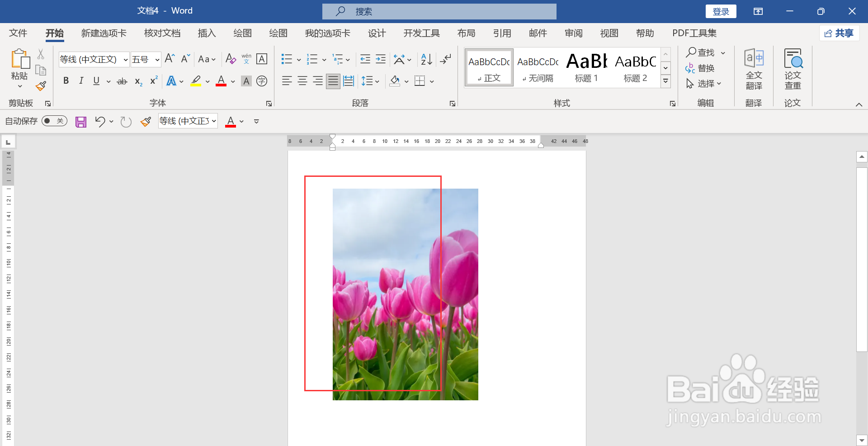Click the Paste clipboard icon

coord(20,60)
